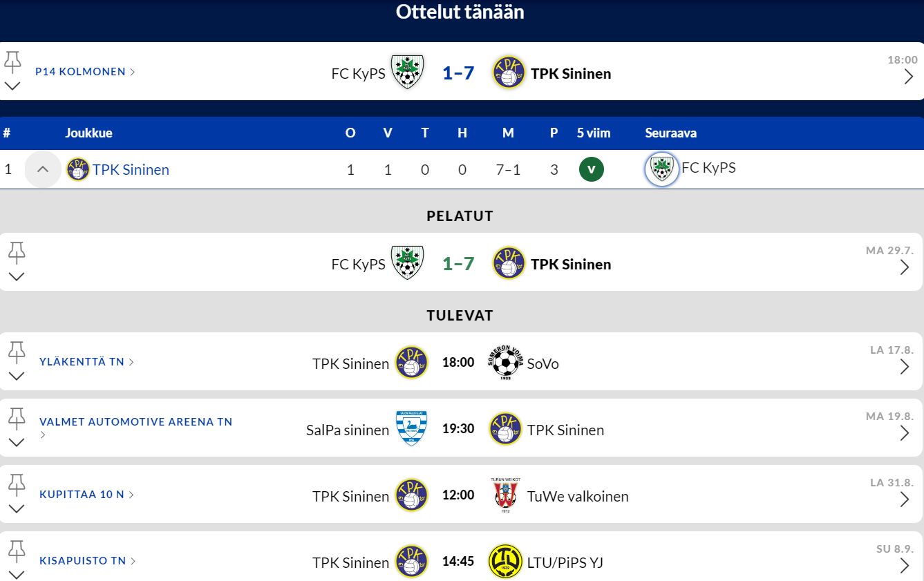Pin the TuWe valkoinen match row
The height and width of the screenshot is (581, 924).
17,485
